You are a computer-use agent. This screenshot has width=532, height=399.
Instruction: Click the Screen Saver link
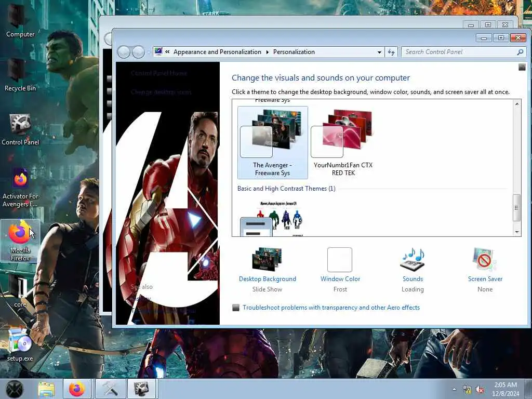coord(485,279)
